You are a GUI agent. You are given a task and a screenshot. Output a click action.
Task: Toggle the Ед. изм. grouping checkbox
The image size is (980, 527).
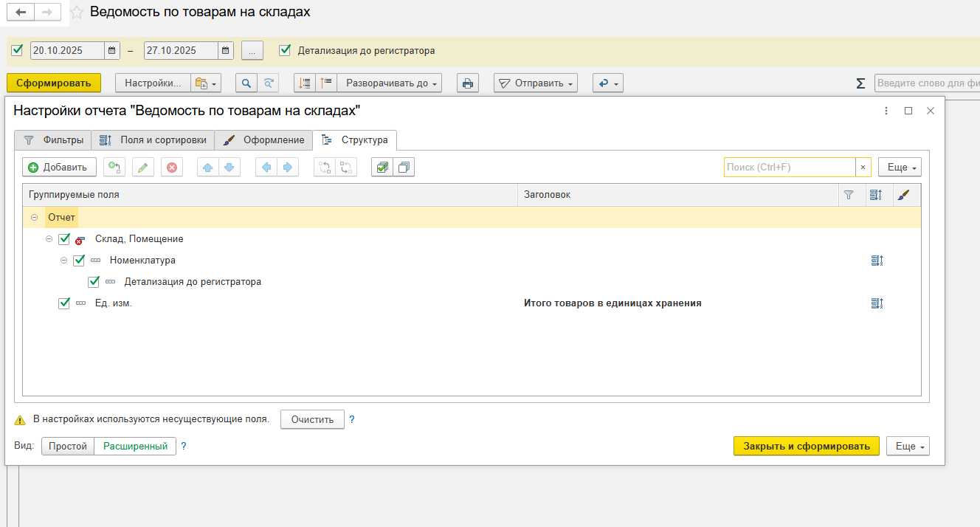click(64, 303)
